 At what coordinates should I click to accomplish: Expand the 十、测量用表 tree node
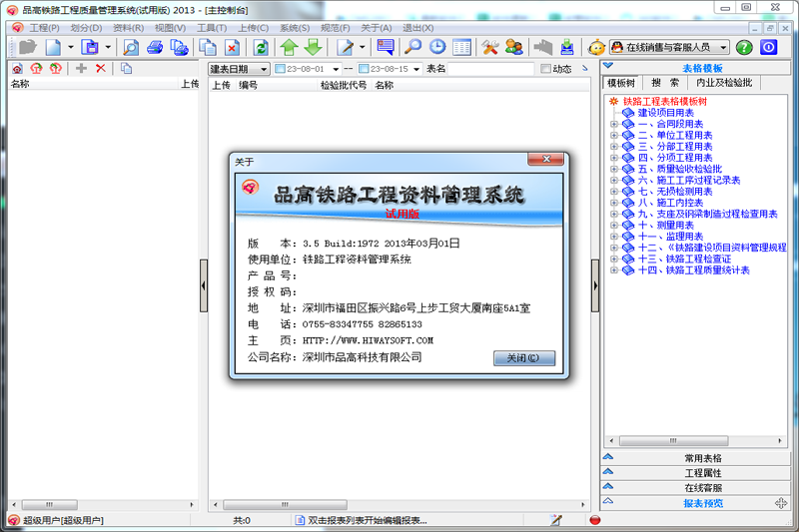click(x=614, y=225)
